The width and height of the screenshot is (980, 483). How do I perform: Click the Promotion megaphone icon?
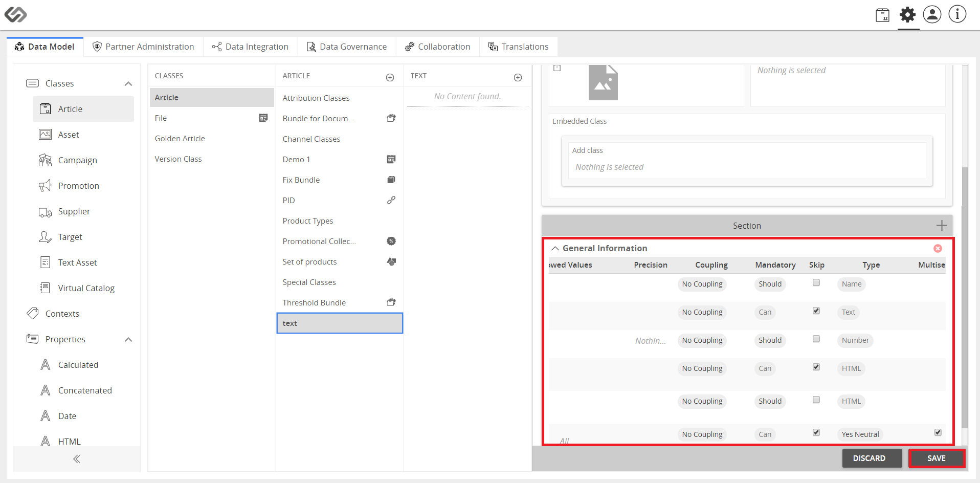point(45,186)
